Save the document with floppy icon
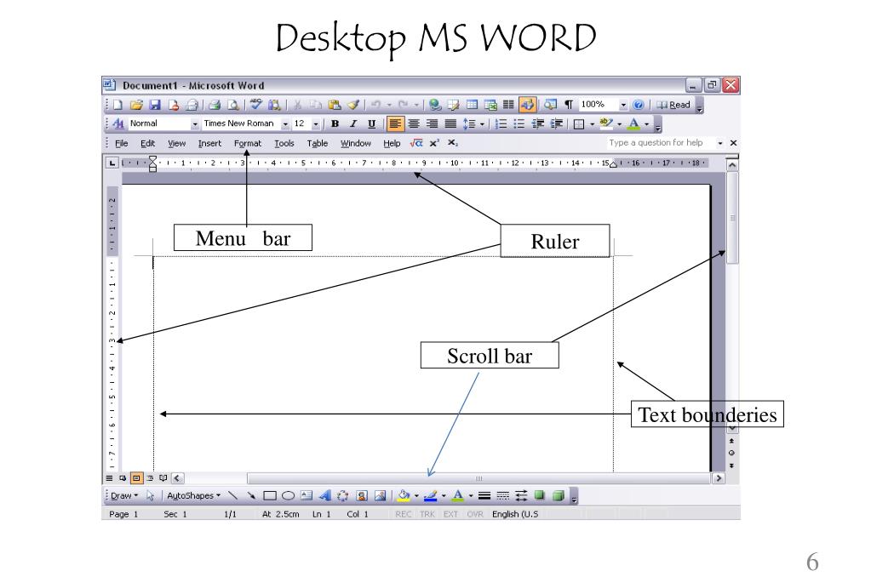 coord(155,105)
